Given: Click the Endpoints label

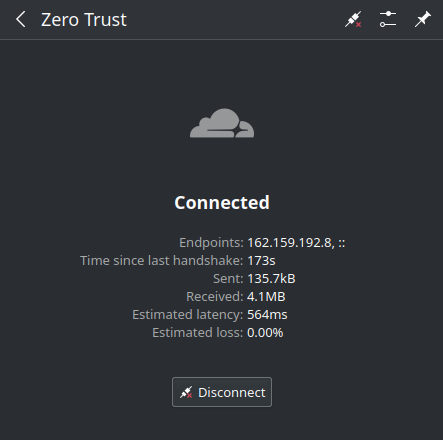Looking at the screenshot, I should 211,242.
